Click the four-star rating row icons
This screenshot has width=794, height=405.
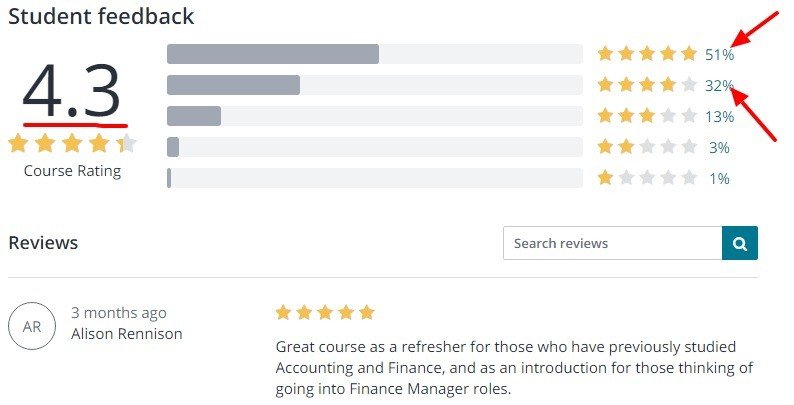pyautogui.click(x=646, y=85)
